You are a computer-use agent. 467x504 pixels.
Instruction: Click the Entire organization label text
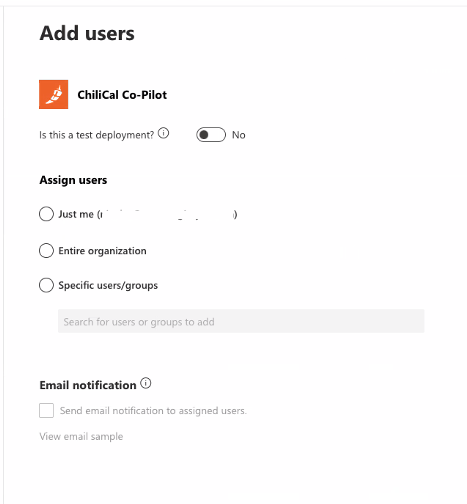(x=102, y=251)
